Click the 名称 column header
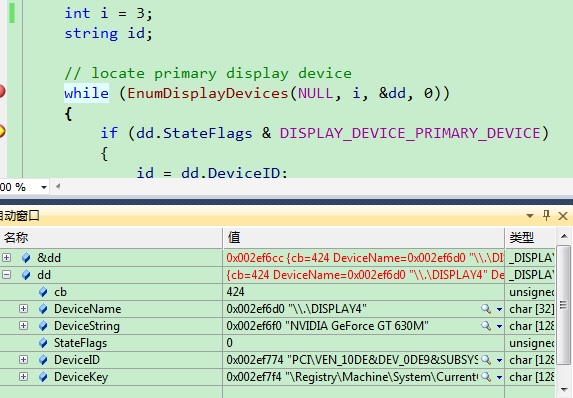573x398 pixels. point(111,238)
